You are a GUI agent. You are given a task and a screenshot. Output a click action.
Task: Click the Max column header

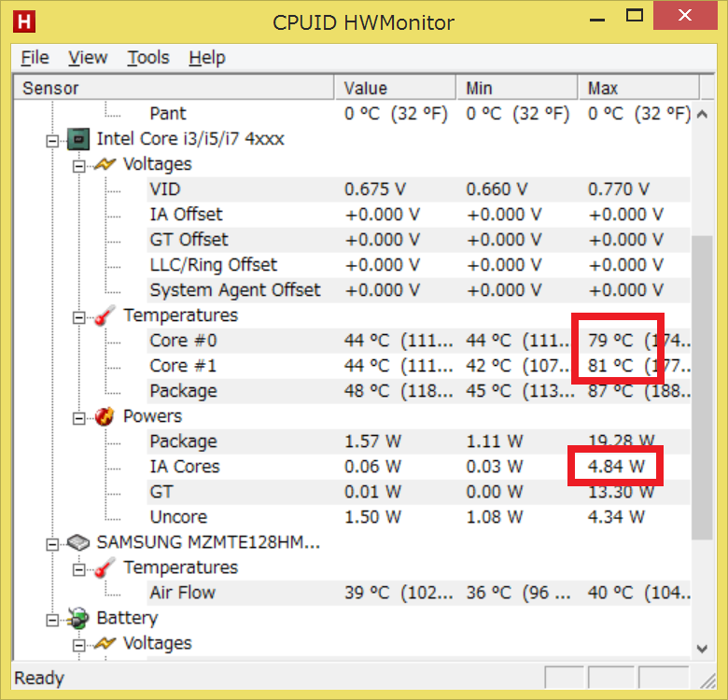point(638,88)
